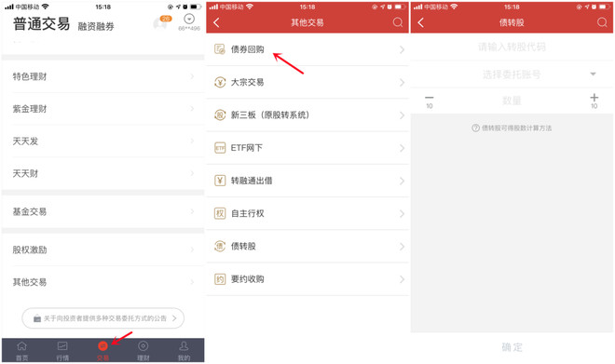This screenshot has width=615, height=364.
Task: Open the 特色理财 row chevron
Action: click(192, 76)
